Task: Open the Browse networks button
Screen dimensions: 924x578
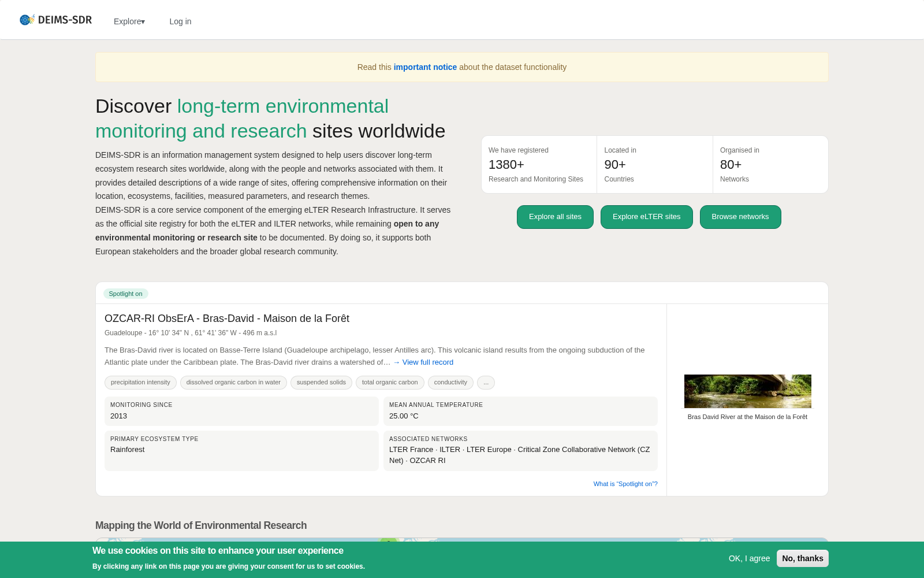Action: (x=740, y=217)
